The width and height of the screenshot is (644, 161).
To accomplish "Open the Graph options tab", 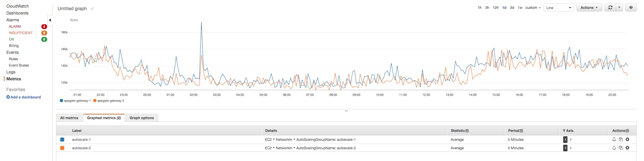I will [142, 118].
